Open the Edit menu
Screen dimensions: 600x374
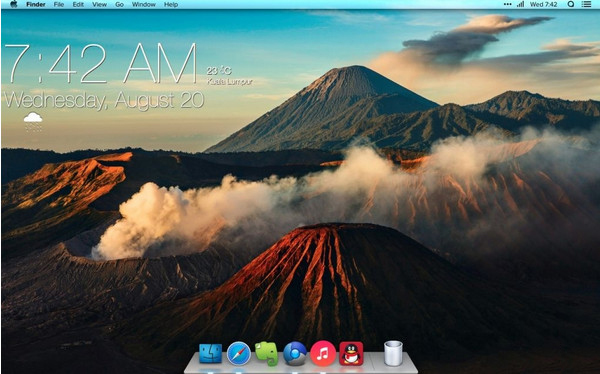[78, 5]
